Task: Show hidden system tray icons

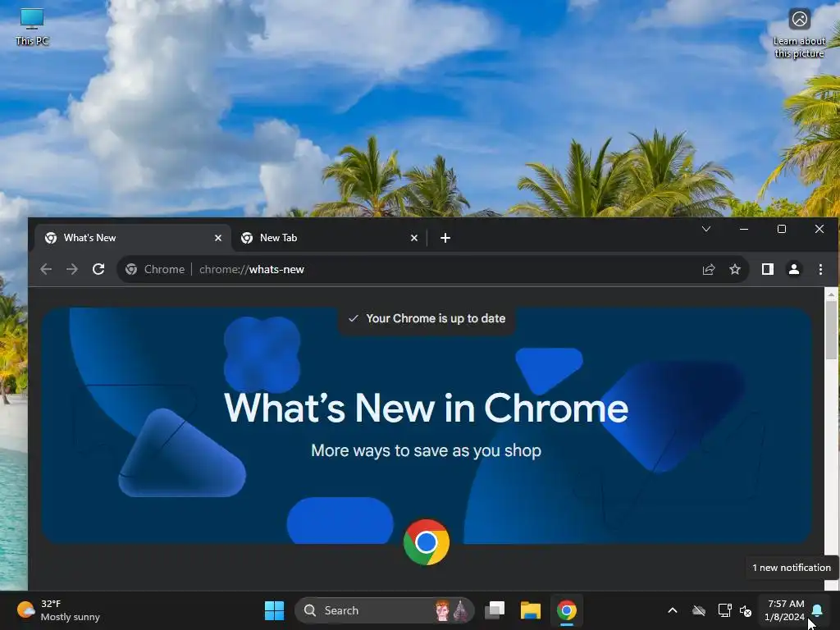Action: [x=673, y=610]
